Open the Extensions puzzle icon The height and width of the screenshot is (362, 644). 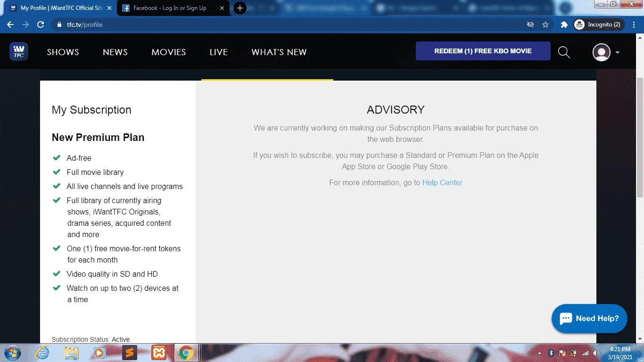pyautogui.click(x=564, y=25)
